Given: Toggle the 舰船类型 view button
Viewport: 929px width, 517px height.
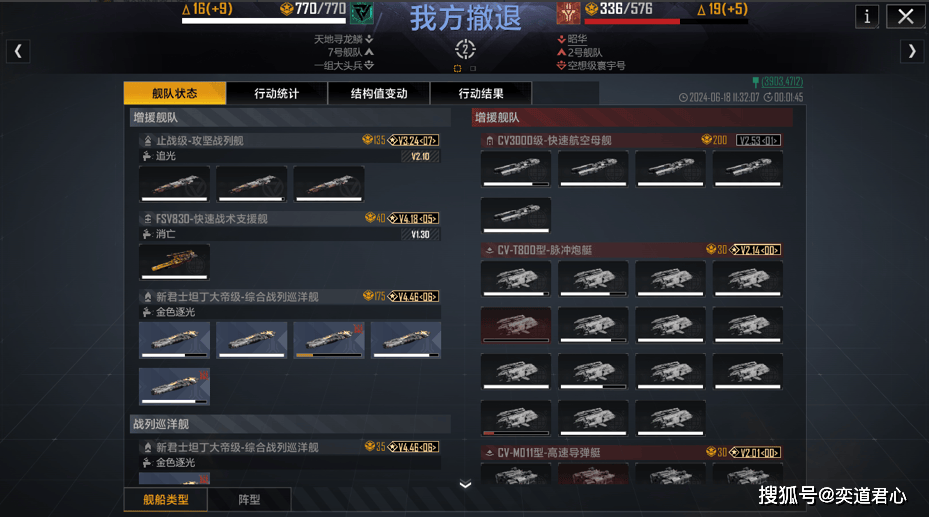Looking at the screenshot, I should (x=166, y=500).
